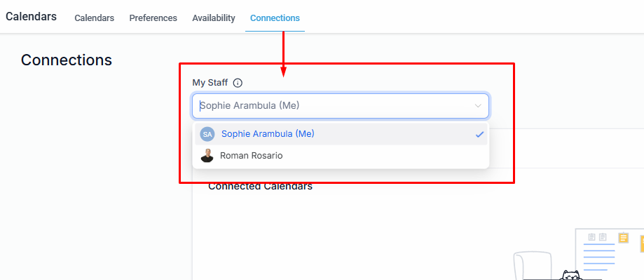Click the cat illustration
This screenshot has height=280, width=644.
[x=570, y=275]
